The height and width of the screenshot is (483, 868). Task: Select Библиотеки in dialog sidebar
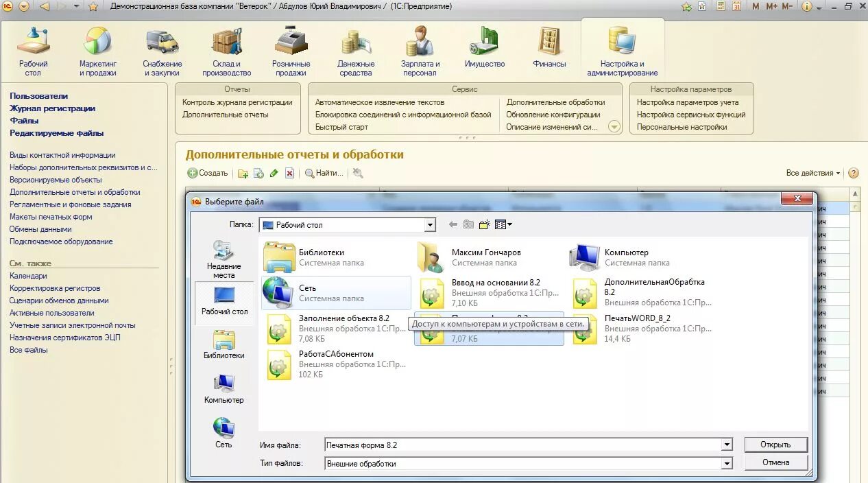tap(224, 344)
